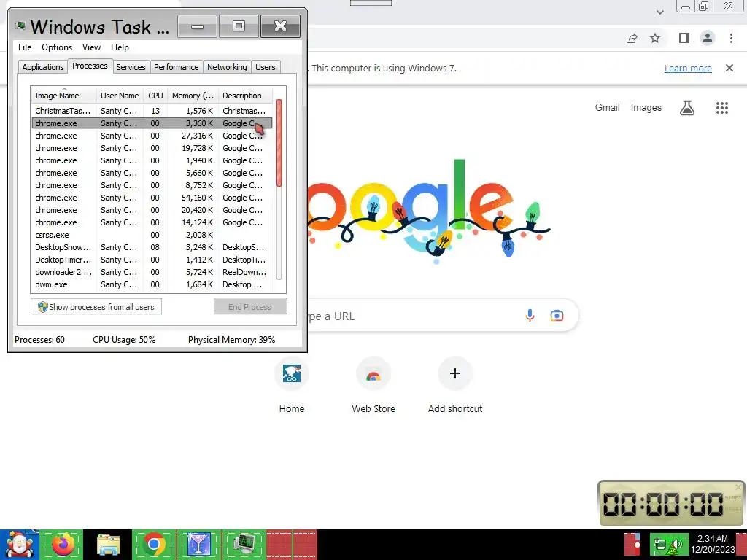The image size is (747, 560).
Task: Open Gmail from Google homepage
Action: [x=608, y=108]
